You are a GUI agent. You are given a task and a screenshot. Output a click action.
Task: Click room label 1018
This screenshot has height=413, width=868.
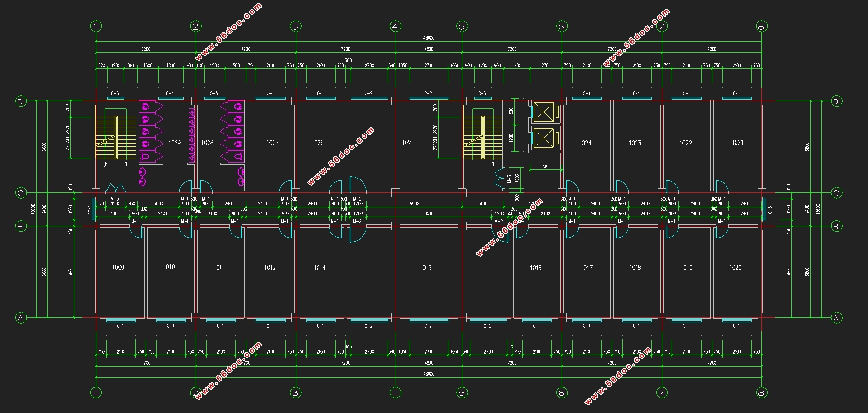pyautogui.click(x=635, y=268)
